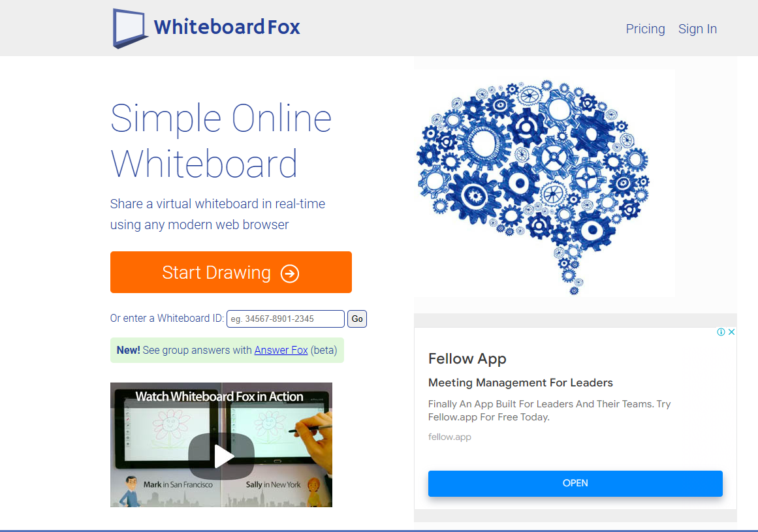Click the Whiteboard Fox title text

(x=227, y=27)
